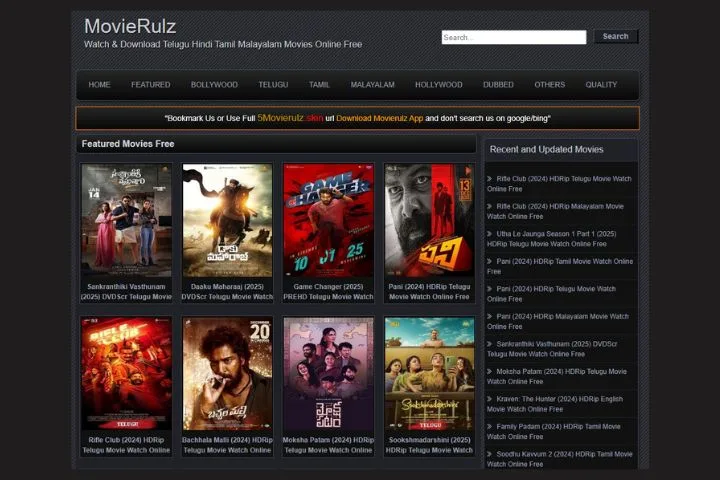720x480 pixels.
Task: Click arrow icon beside Rifle Club Telugu entry
Action: (489, 179)
